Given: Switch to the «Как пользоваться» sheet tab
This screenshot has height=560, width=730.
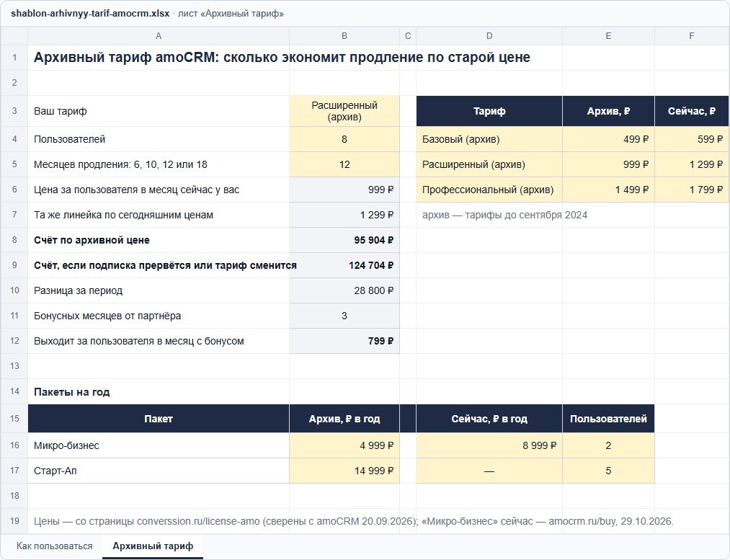Looking at the screenshot, I should coord(55,546).
